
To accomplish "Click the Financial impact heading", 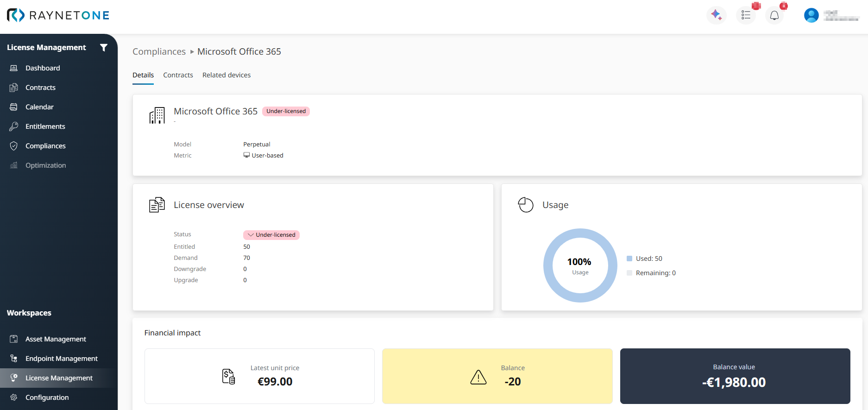I will click(172, 333).
